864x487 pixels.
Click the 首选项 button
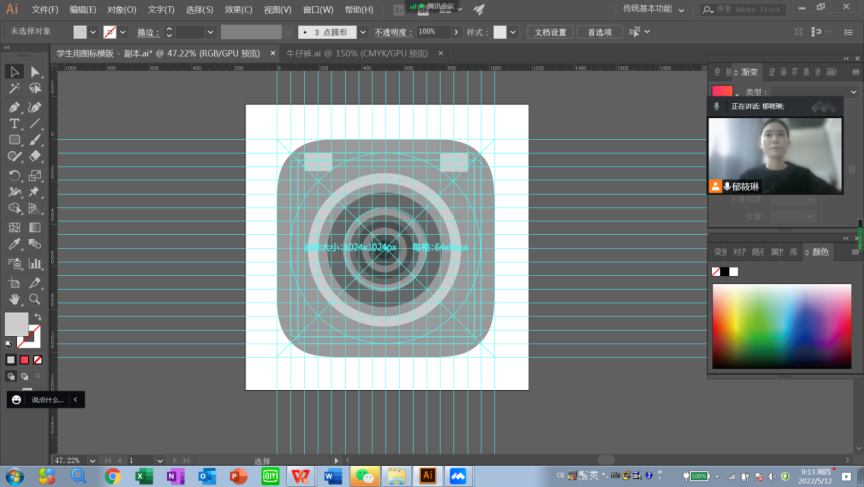point(600,32)
